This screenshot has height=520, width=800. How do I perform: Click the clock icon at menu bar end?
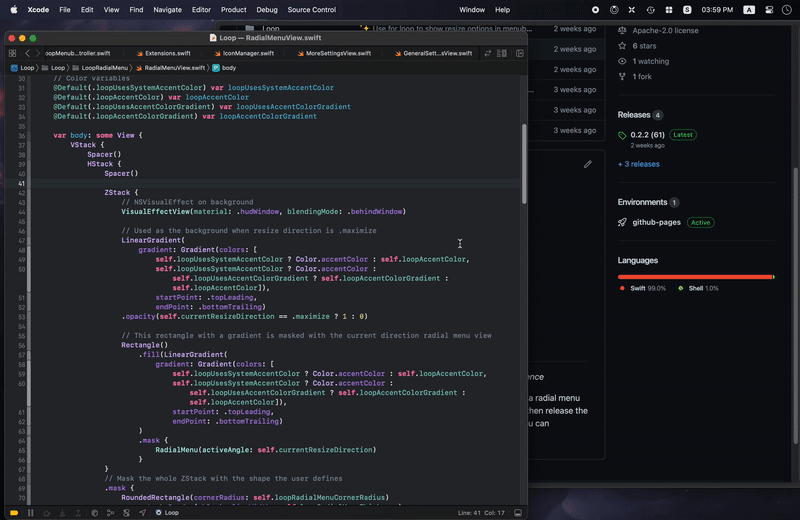click(x=786, y=10)
